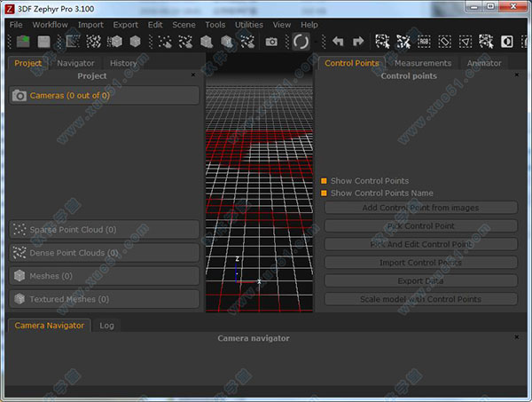
Task: Click the undo arrow icon
Action: (338, 42)
